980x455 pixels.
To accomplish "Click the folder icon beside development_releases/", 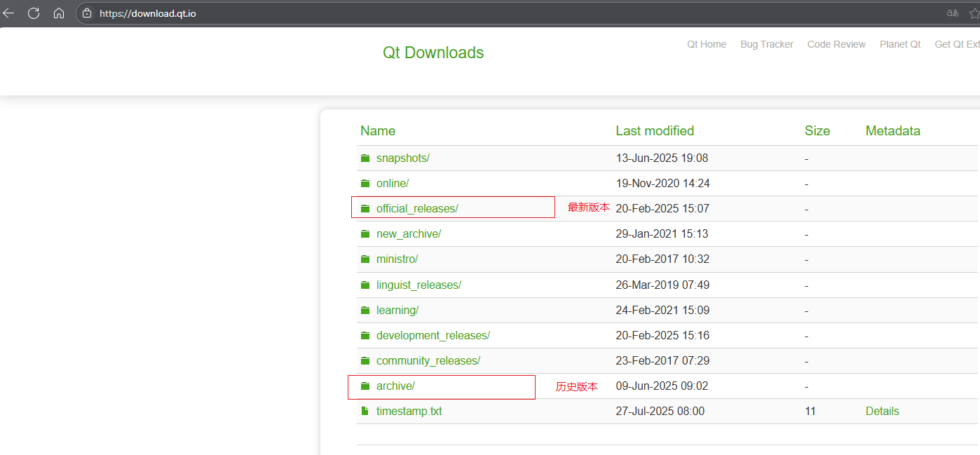I will (x=365, y=336).
